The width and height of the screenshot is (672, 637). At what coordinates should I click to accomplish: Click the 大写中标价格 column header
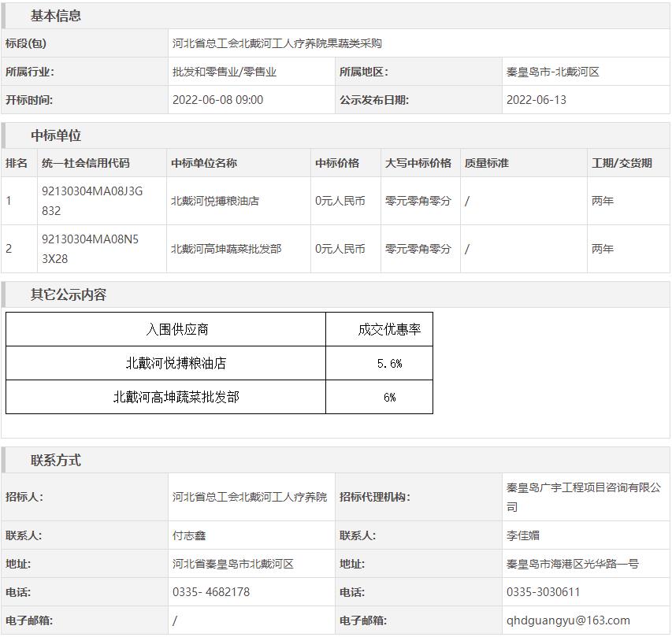pos(418,163)
